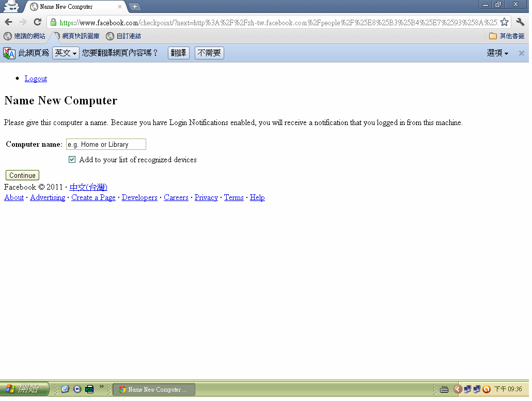Minimize the Chrome window
Image resolution: width=532 pixels, height=401 pixels.
point(486,5)
